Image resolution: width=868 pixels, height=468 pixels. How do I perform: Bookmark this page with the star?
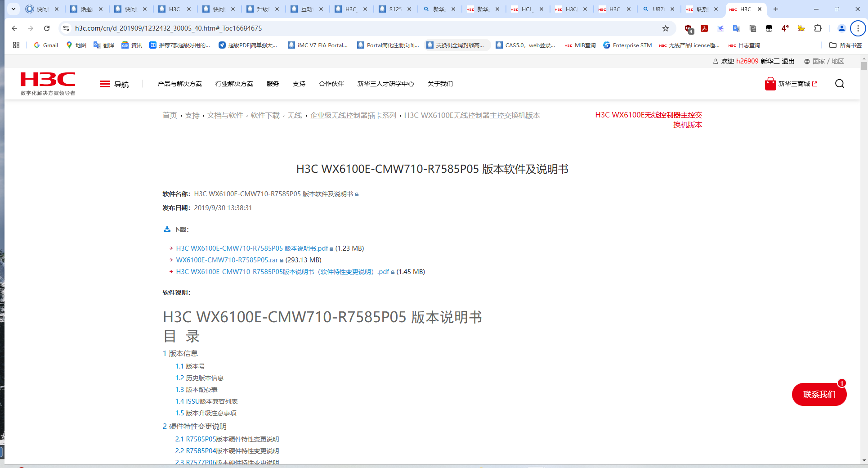tap(666, 28)
